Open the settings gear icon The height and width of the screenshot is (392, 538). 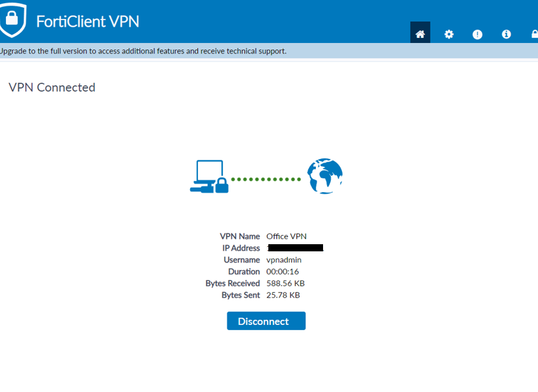pos(449,34)
